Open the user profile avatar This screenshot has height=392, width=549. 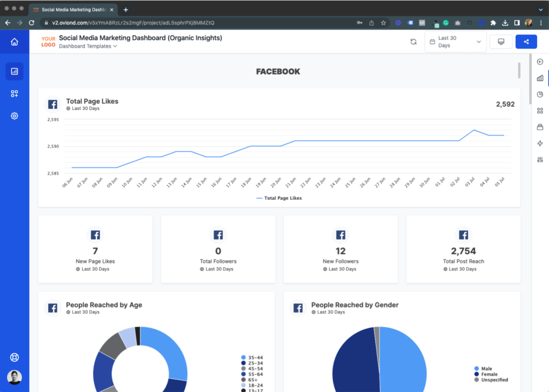(x=14, y=378)
